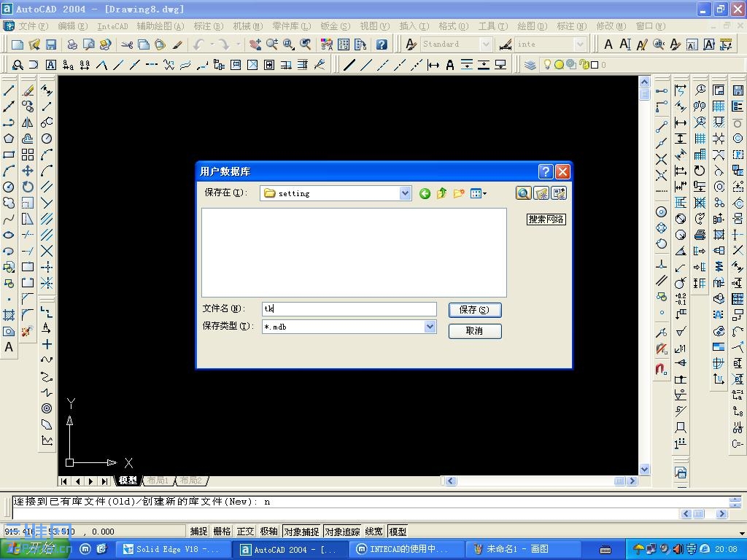The width and height of the screenshot is (747, 560).
Task: Click the Back green arrow in the dialog
Action: (425, 193)
